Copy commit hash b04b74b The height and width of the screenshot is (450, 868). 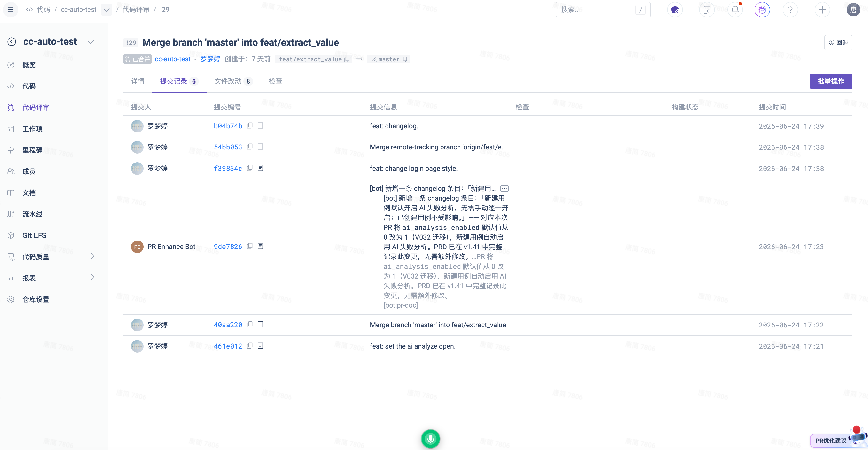pos(250,125)
